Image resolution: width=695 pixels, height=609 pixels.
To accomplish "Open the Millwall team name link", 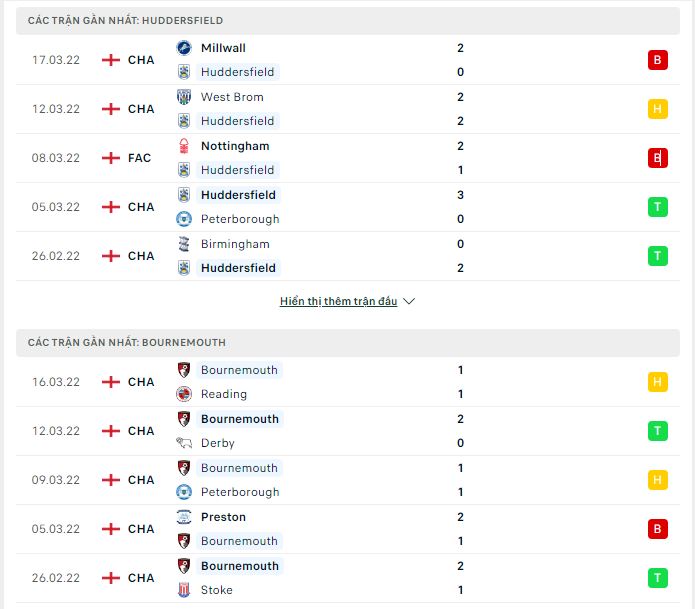I will pos(223,48).
